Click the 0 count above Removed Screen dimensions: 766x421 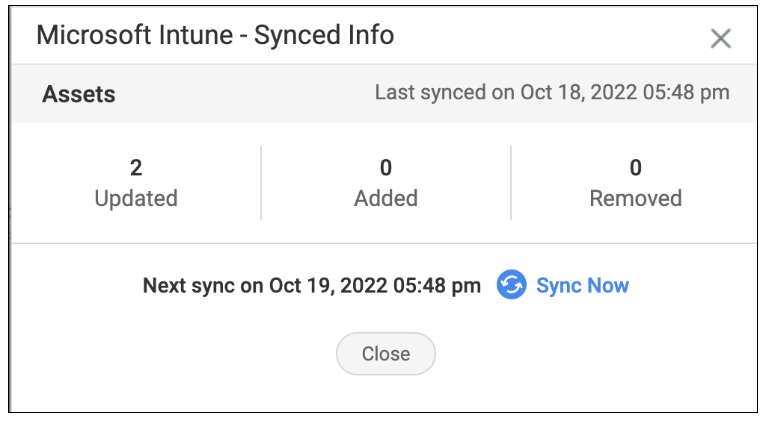[636, 168]
